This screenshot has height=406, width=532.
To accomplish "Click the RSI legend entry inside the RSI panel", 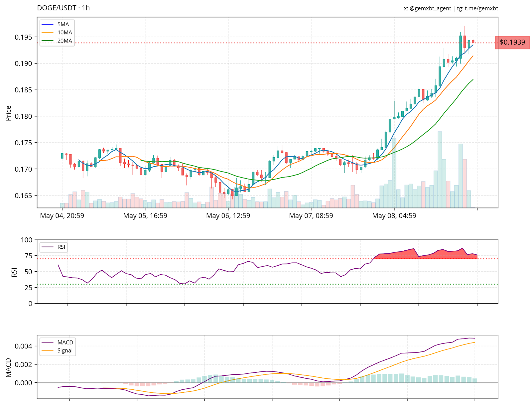I will pyautogui.click(x=61, y=247).
